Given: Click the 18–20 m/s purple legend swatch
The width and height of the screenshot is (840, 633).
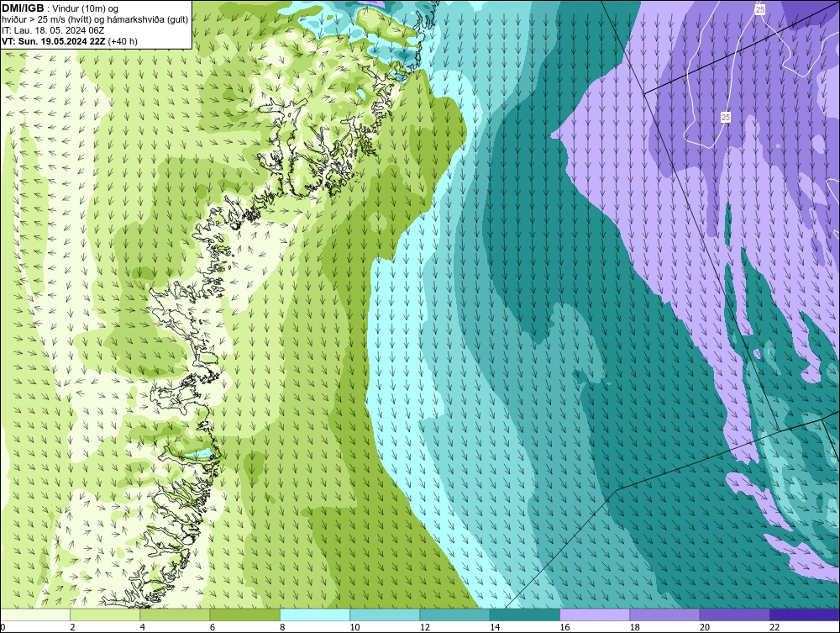Looking at the screenshot, I should click(664, 615).
